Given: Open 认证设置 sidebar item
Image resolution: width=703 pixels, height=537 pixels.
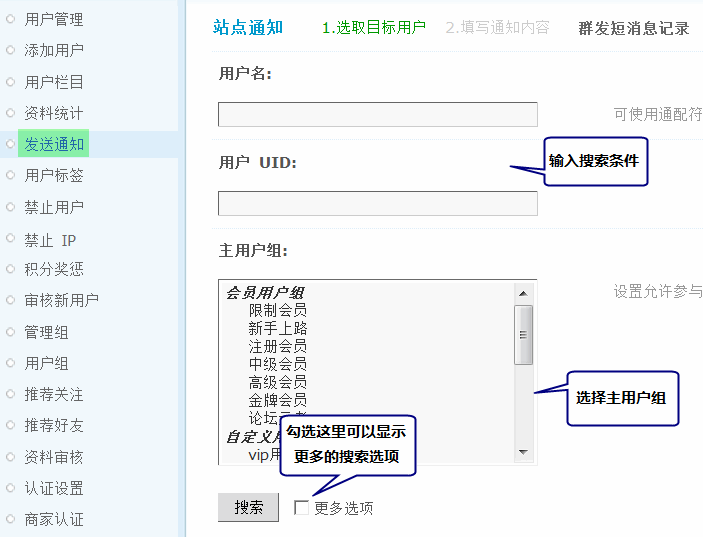Looking at the screenshot, I should pyautogui.click(x=54, y=488).
